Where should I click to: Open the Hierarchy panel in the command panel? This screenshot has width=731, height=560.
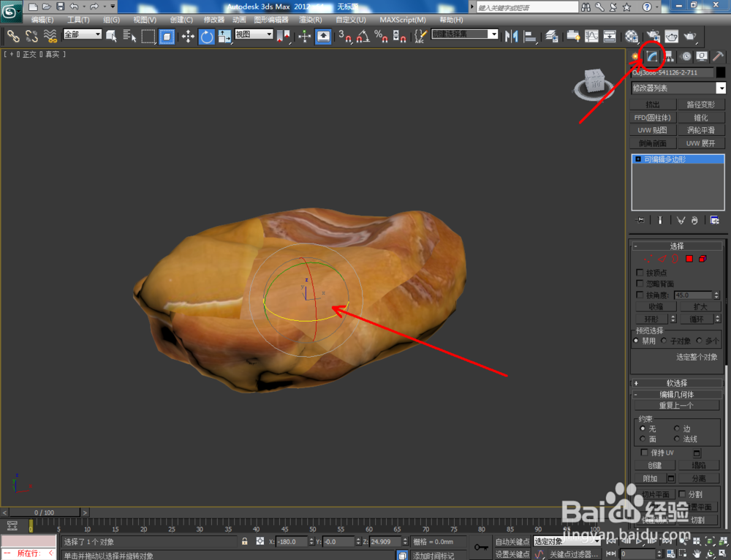pyautogui.click(x=667, y=56)
